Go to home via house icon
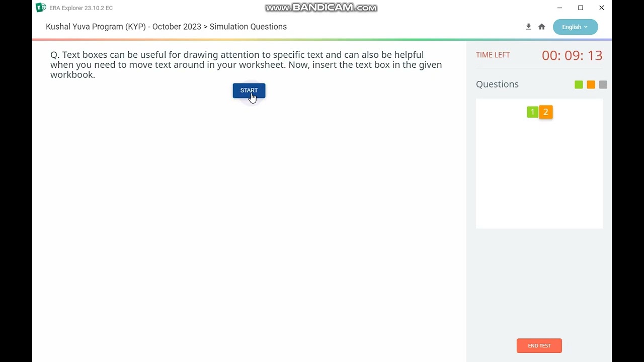 pyautogui.click(x=542, y=27)
